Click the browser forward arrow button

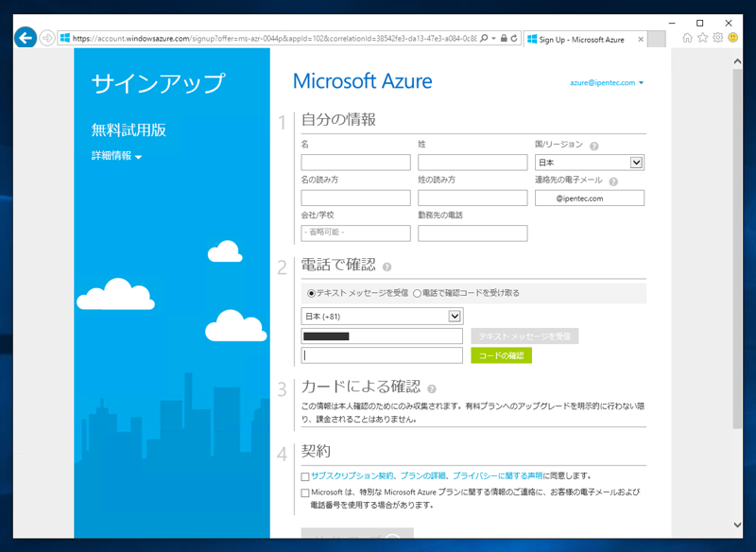[x=46, y=38]
